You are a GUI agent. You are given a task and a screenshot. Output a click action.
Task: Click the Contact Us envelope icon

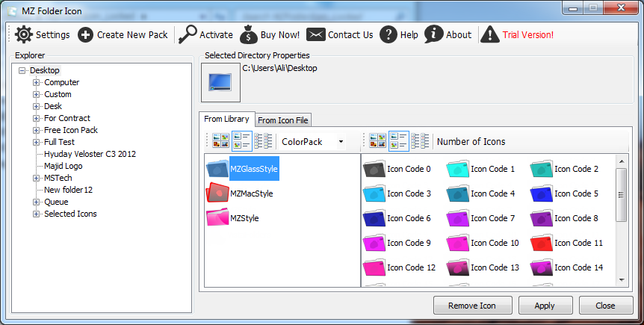315,35
